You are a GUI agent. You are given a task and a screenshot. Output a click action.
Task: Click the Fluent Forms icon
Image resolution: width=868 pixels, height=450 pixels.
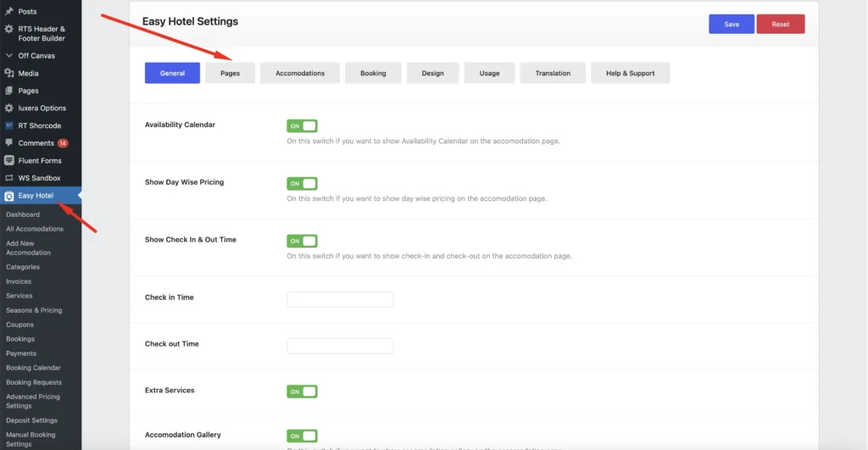click(8, 160)
